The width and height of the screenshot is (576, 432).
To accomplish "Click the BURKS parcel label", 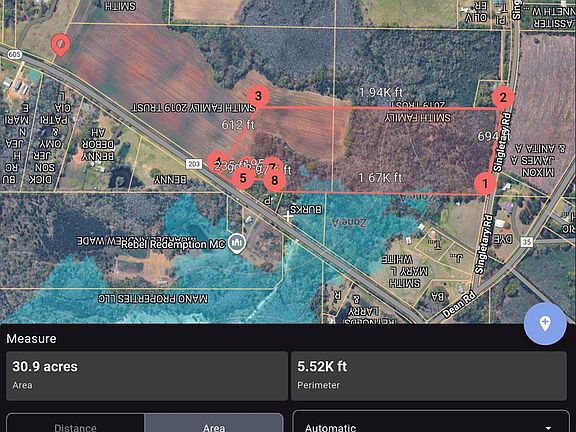I will [x=306, y=210].
